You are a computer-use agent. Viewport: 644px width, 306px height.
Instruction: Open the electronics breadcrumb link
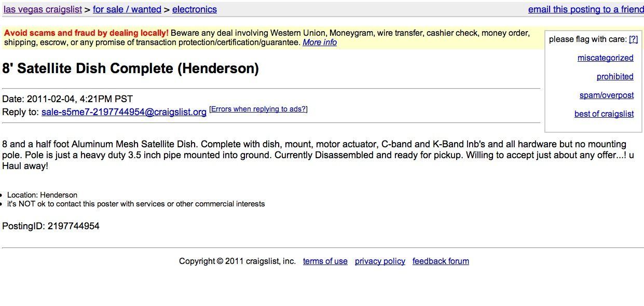[195, 9]
